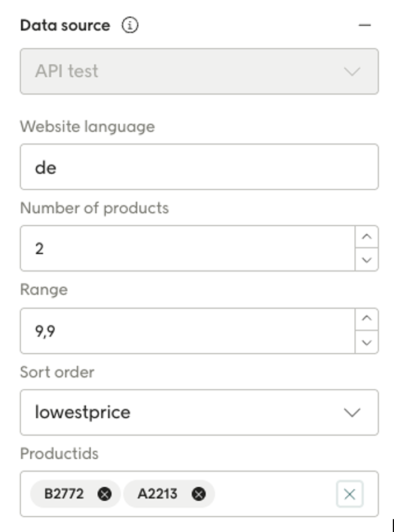The image size is (394, 532).
Task: Remove the B2772 product ID tag
Action: pos(105,494)
